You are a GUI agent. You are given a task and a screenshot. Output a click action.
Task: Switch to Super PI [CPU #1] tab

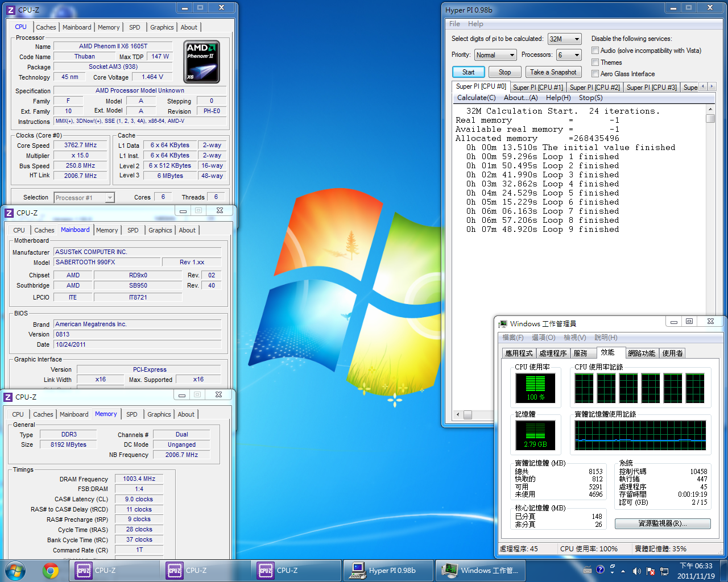[x=537, y=87]
